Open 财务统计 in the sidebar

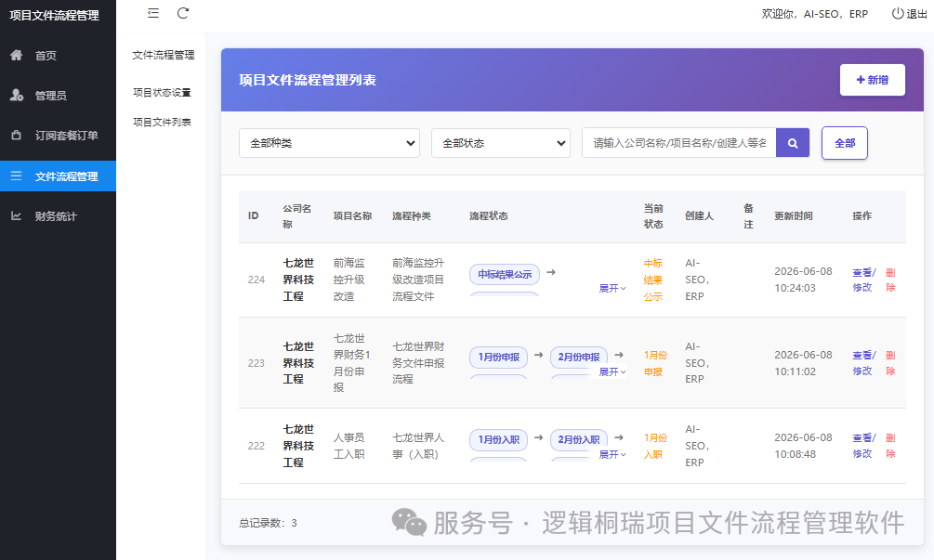point(58,216)
